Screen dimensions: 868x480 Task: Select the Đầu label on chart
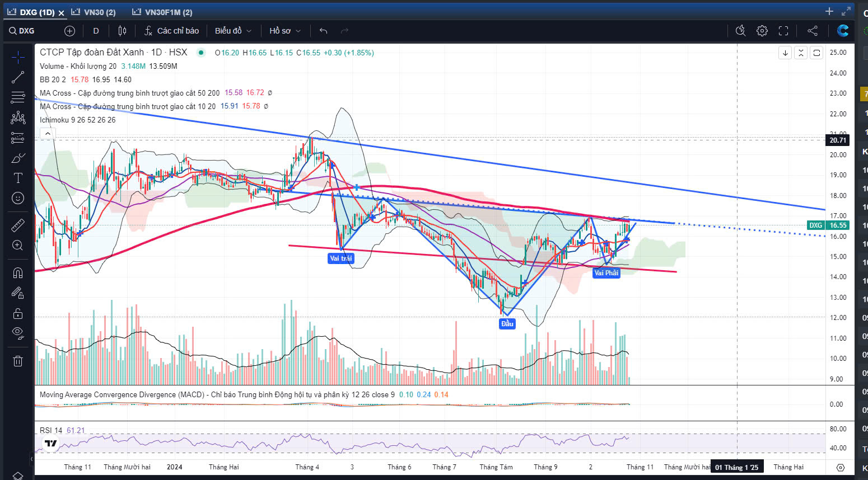click(x=507, y=323)
